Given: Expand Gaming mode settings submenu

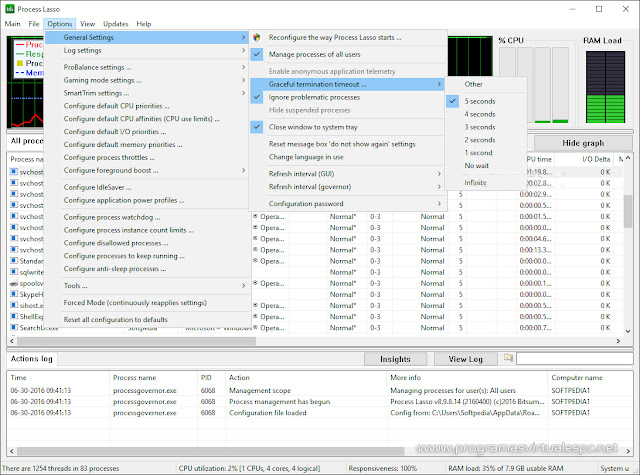Looking at the screenshot, I should point(147,80).
